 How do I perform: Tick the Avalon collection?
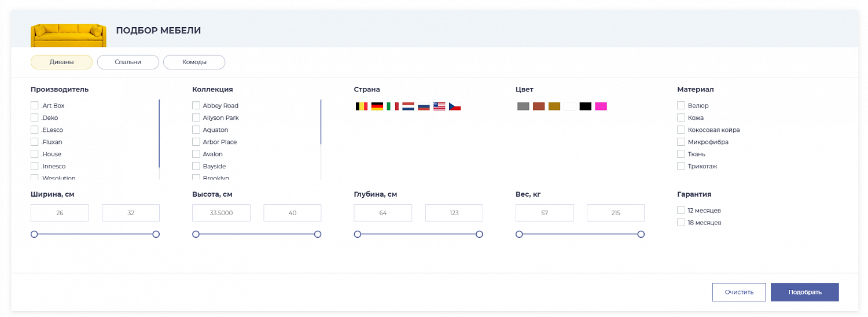click(196, 154)
